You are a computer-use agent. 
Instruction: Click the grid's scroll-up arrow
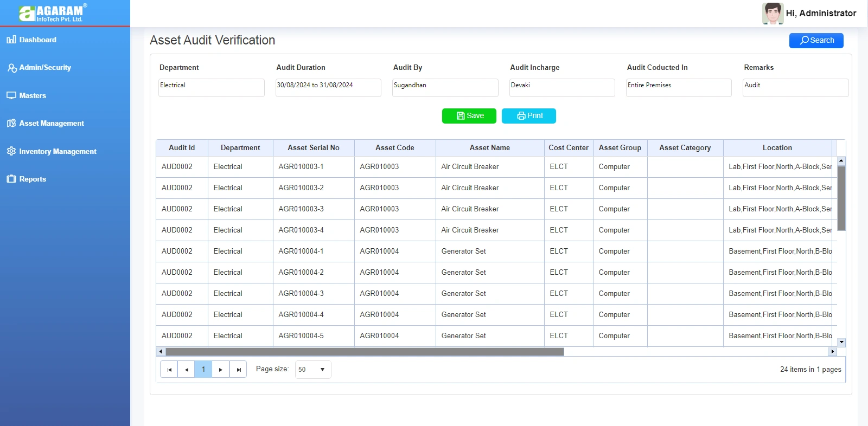click(841, 161)
